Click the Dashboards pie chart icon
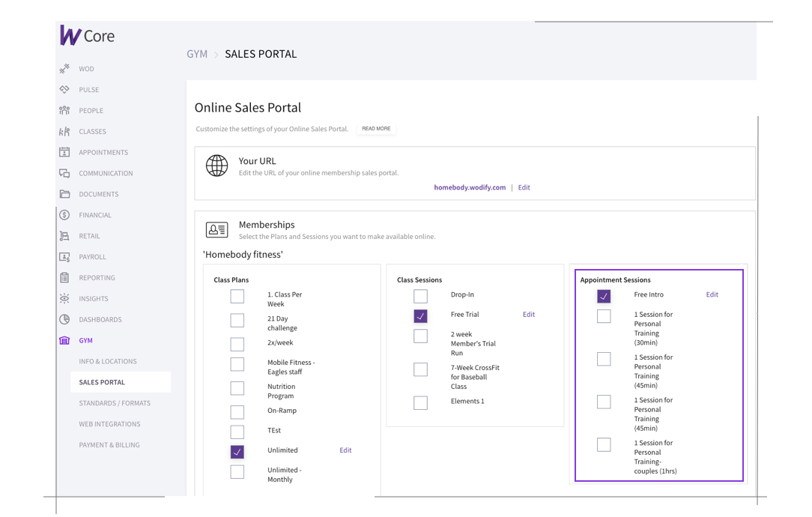Viewport: 812px width, 517px height. tap(64, 319)
